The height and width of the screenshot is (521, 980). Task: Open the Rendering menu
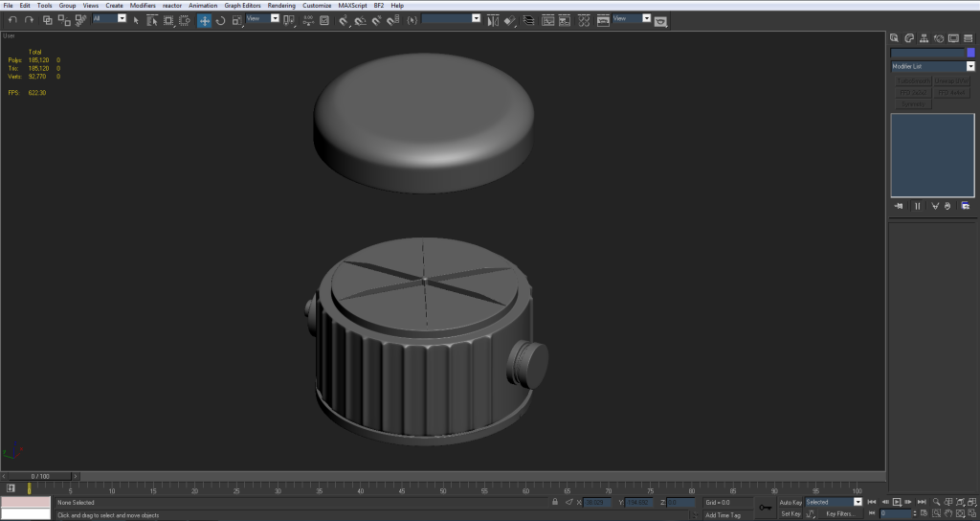[281, 6]
